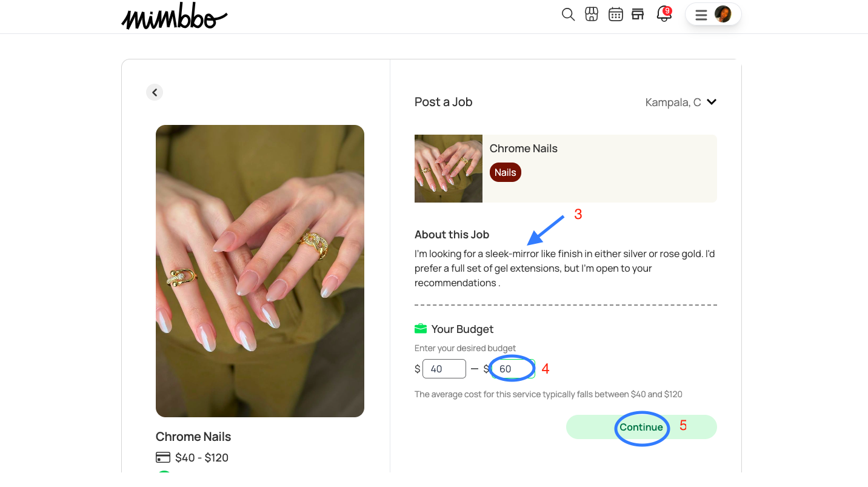The image size is (868, 487).
Task: Open the small Chrome Nails thumbnail
Action: [449, 169]
